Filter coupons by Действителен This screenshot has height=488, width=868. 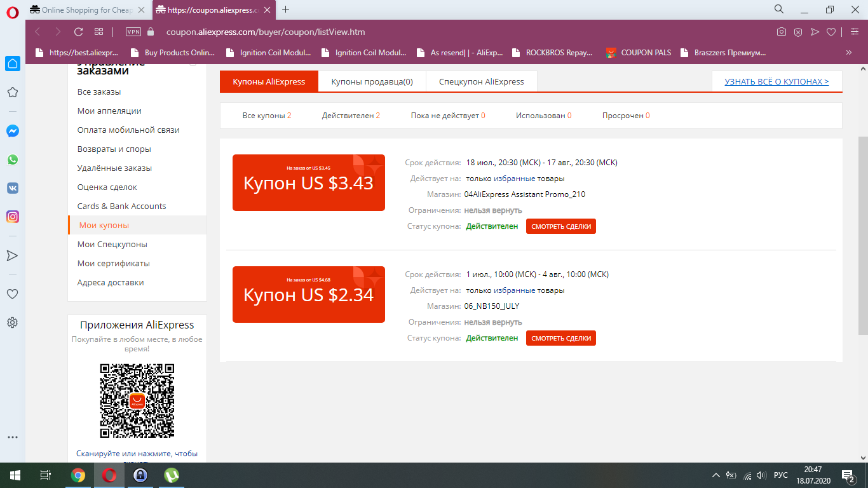[351, 116]
